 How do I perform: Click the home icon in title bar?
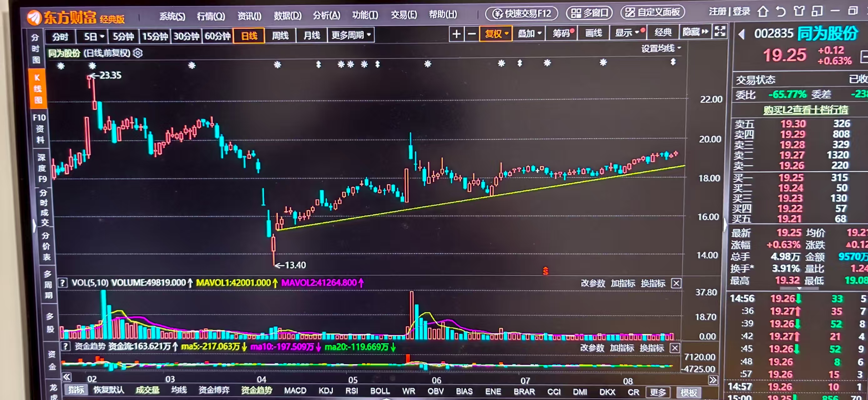click(763, 12)
